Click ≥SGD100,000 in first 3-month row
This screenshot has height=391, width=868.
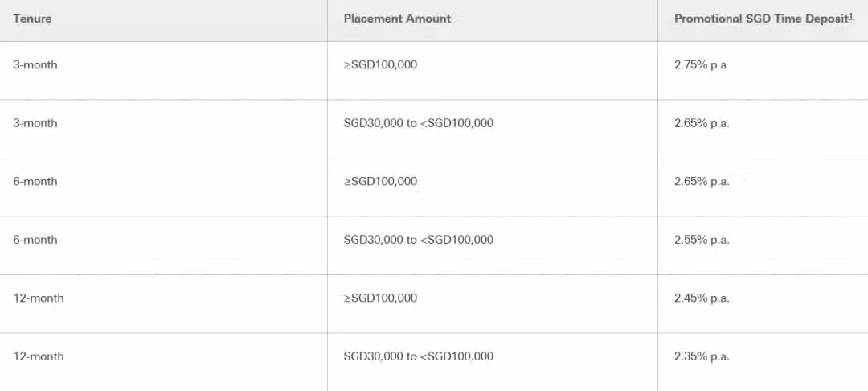[380, 65]
